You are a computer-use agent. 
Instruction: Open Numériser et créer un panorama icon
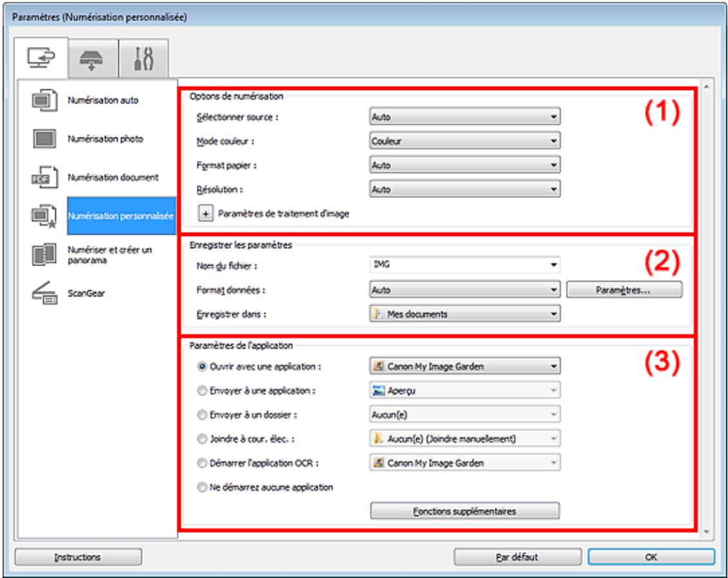click(x=42, y=253)
